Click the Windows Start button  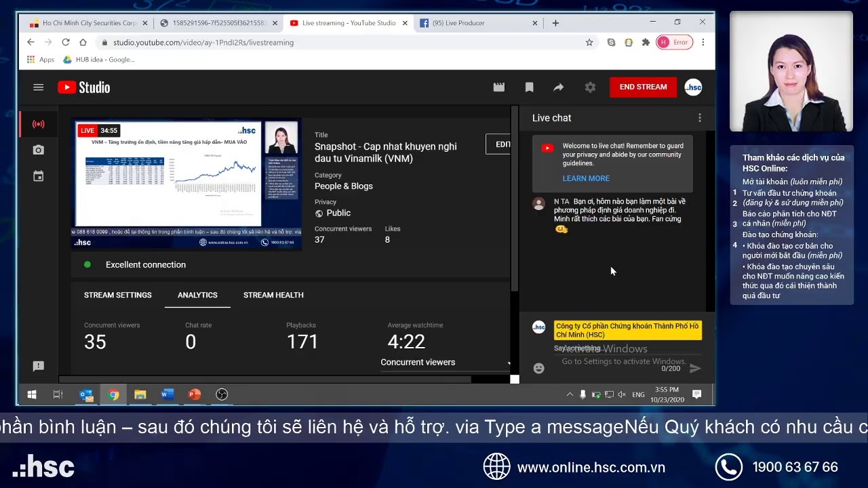point(32,394)
